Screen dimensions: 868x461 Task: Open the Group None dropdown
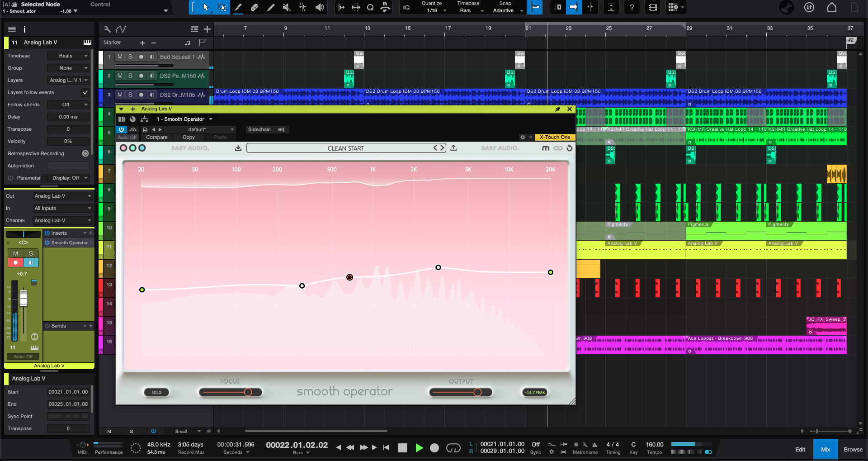pyautogui.click(x=68, y=68)
